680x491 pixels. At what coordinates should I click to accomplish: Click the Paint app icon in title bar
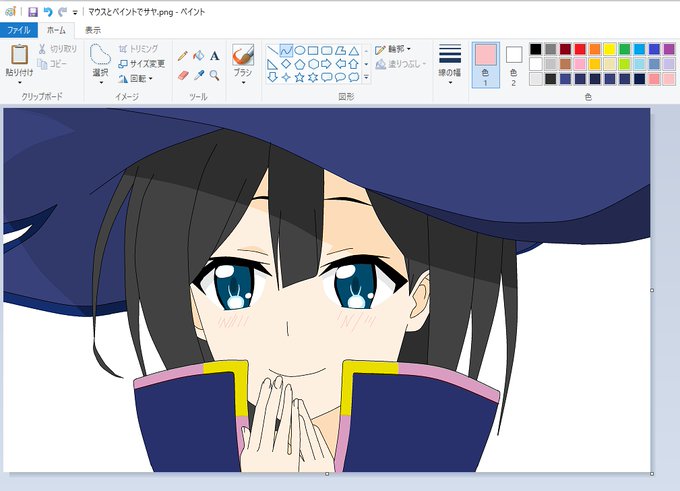10,12
